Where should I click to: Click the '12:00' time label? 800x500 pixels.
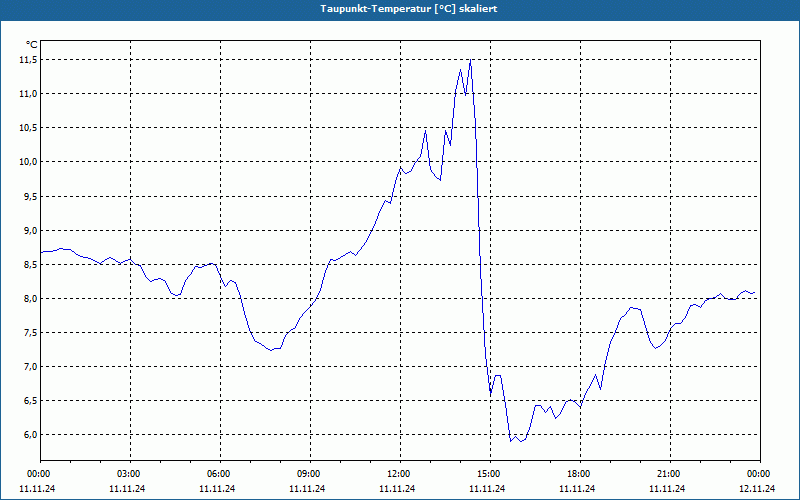(399, 474)
